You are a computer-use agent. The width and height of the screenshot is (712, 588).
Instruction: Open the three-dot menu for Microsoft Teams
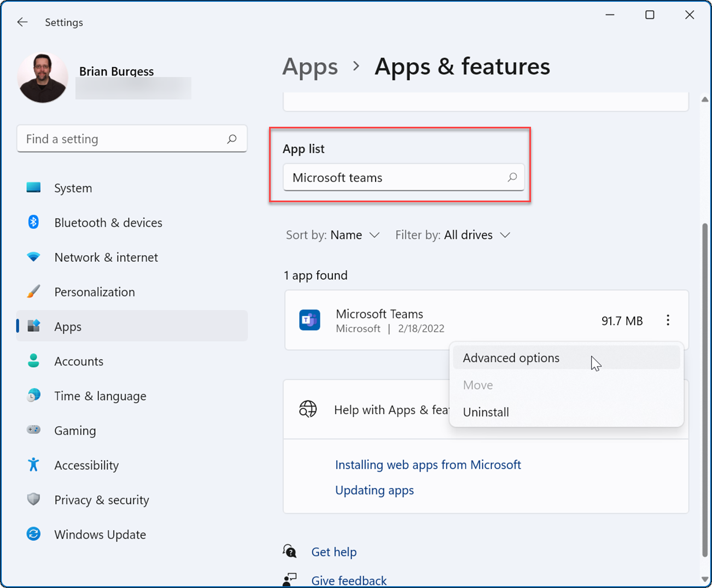[x=668, y=321]
